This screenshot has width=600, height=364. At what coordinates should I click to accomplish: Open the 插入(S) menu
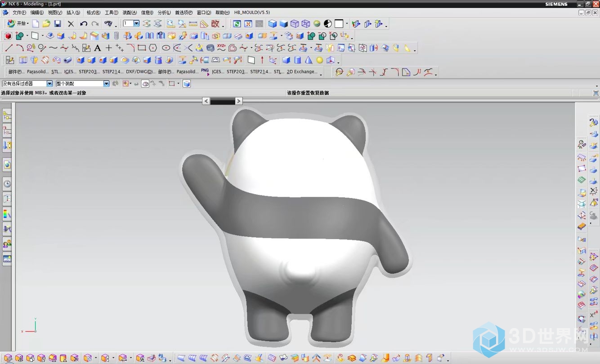tap(73, 13)
